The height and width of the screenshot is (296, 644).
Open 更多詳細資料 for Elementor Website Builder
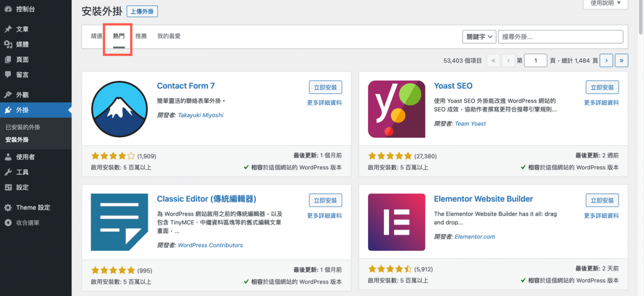click(601, 216)
